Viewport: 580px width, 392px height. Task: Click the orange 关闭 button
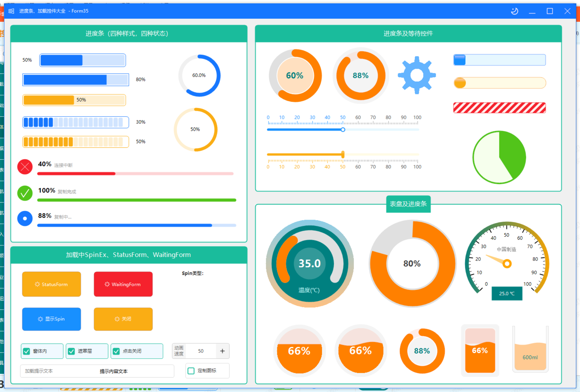(123, 319)
